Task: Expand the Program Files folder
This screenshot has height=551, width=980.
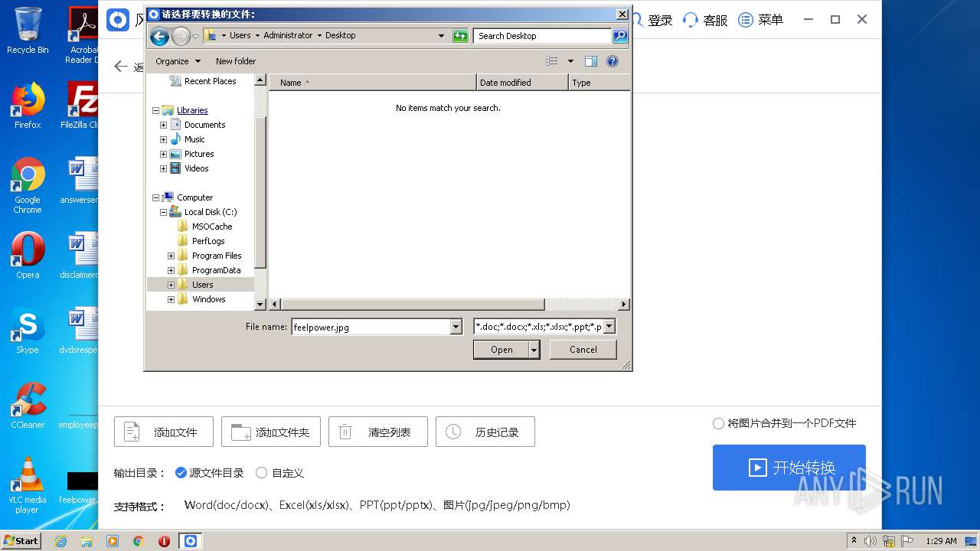Action: (x=171, y=256)
